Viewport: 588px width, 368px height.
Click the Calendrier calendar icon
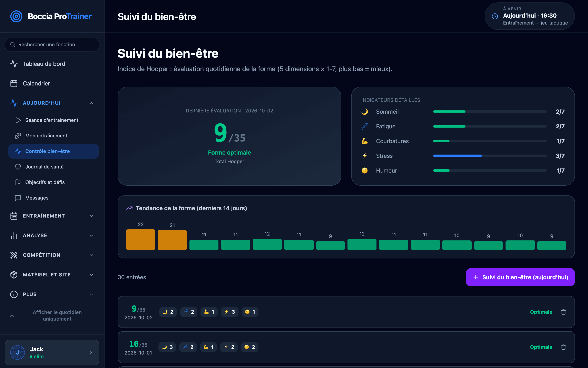click(x=14, y=83)
